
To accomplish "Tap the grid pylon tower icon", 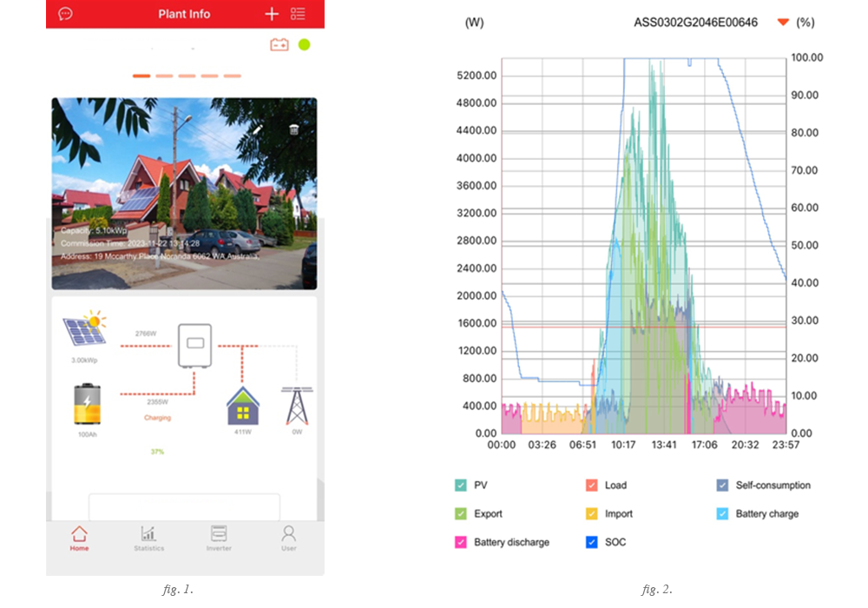I will 297,406.
